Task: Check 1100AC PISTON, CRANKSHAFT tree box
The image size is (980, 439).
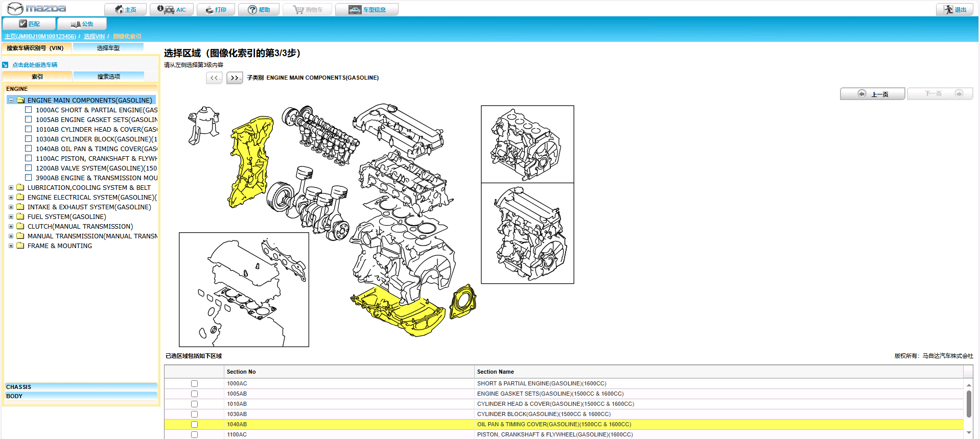Action: pyautogui.click(x=29, y=158)
